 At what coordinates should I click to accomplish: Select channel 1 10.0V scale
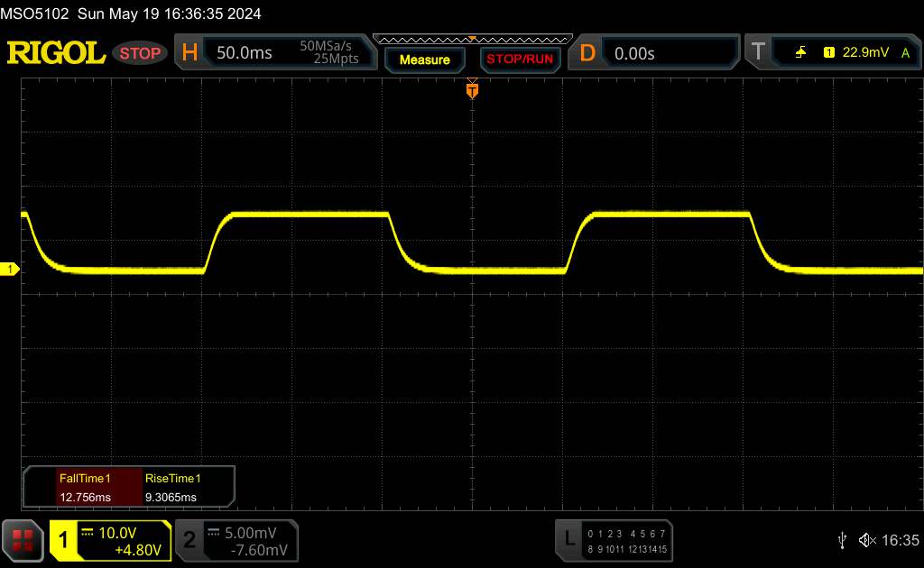pos(117,533)
